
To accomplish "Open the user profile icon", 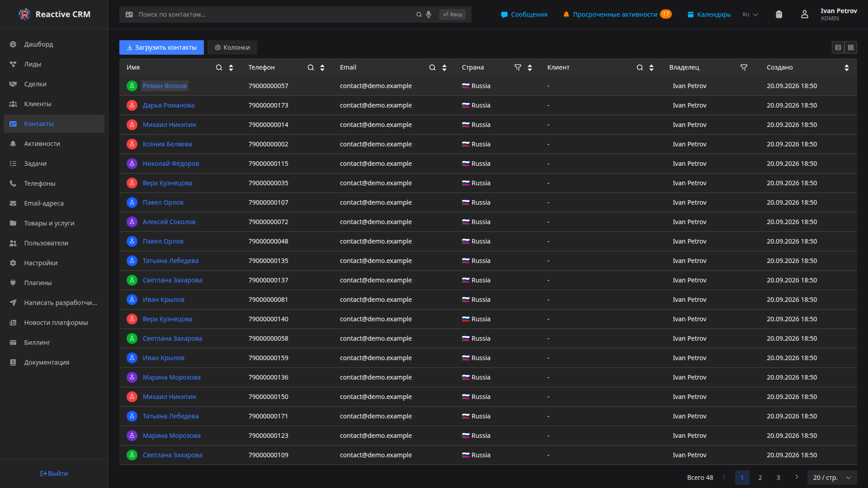I will tap(805, 14).
